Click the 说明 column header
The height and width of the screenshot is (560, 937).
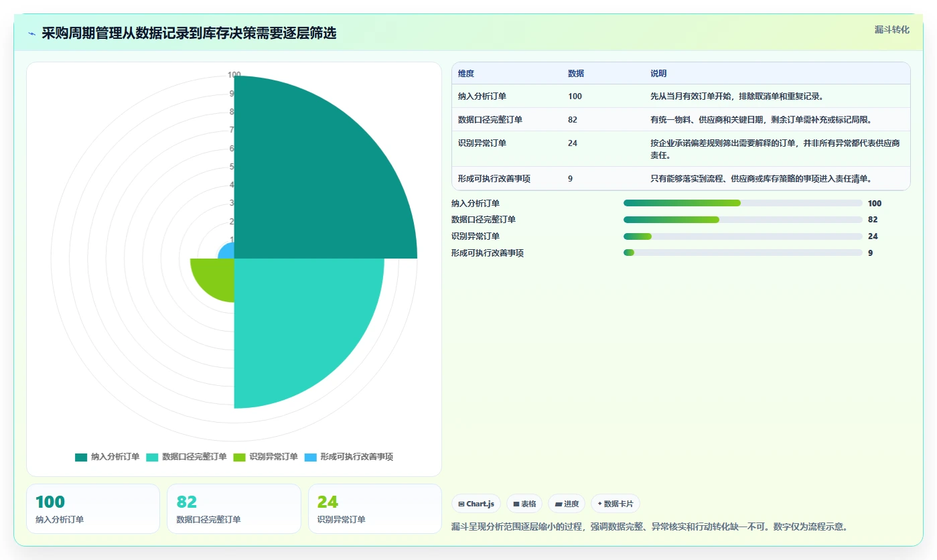coord(658,74)
